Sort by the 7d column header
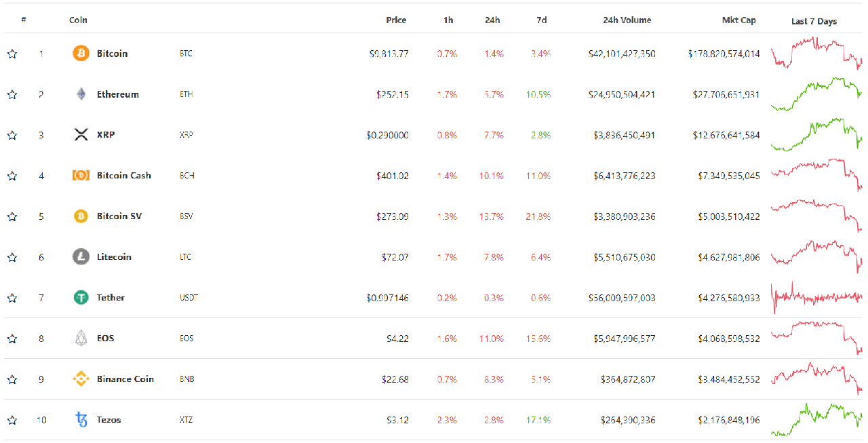The width and height of the screenshot is (868, 443). pyautogui.click(x=542, y=20)
